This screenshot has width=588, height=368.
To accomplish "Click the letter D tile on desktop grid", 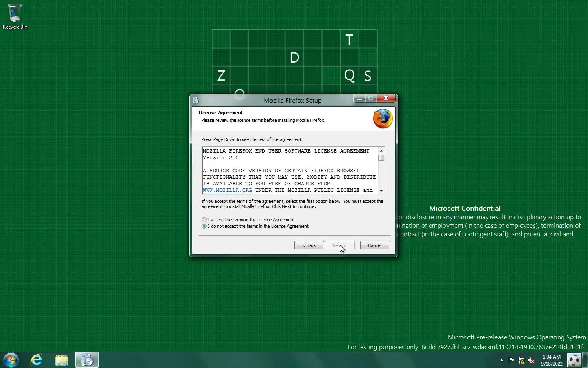I will coord(294,57).
